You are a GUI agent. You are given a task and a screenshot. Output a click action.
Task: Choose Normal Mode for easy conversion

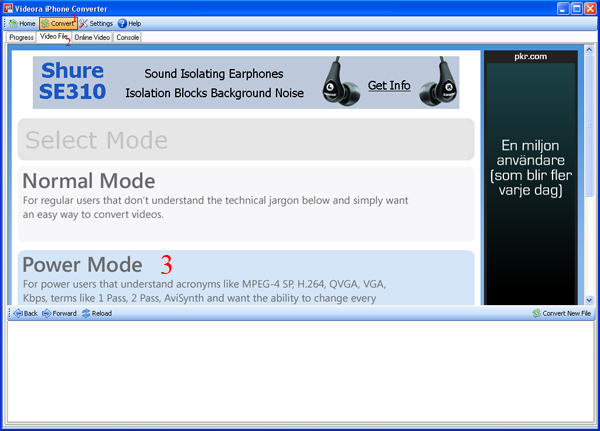[x=246, y=204]
